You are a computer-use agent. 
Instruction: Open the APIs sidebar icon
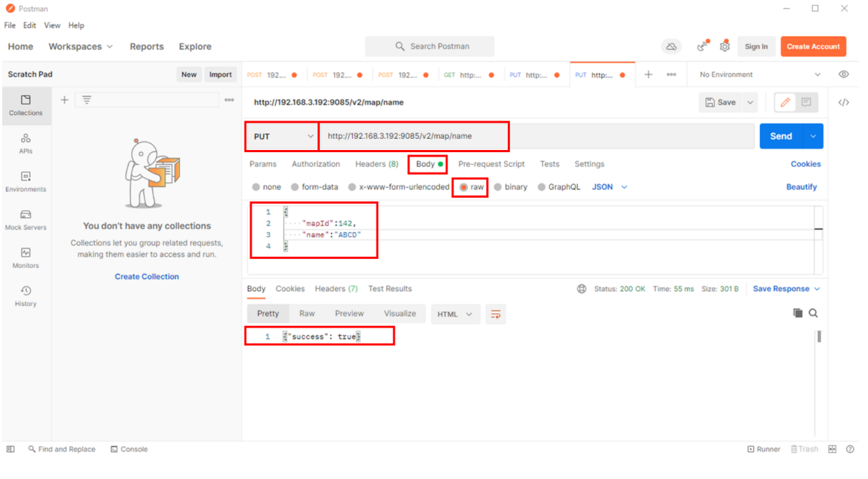click(25, 143)
